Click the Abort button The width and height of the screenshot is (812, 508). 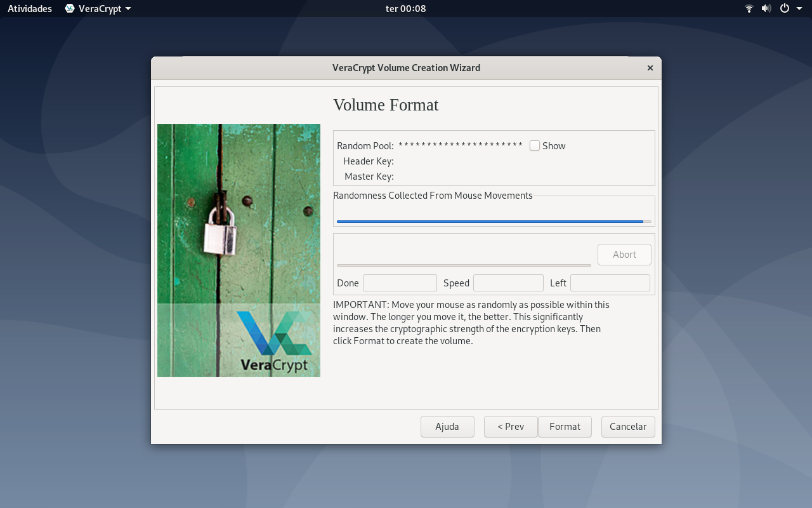click(x=624, y=255)
